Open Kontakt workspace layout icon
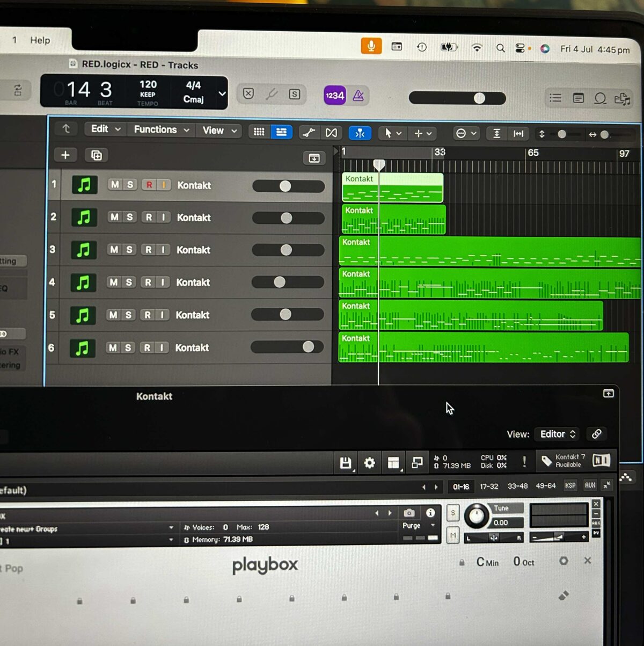The width and height of the screenshot is (644, 646). point(393,462)
